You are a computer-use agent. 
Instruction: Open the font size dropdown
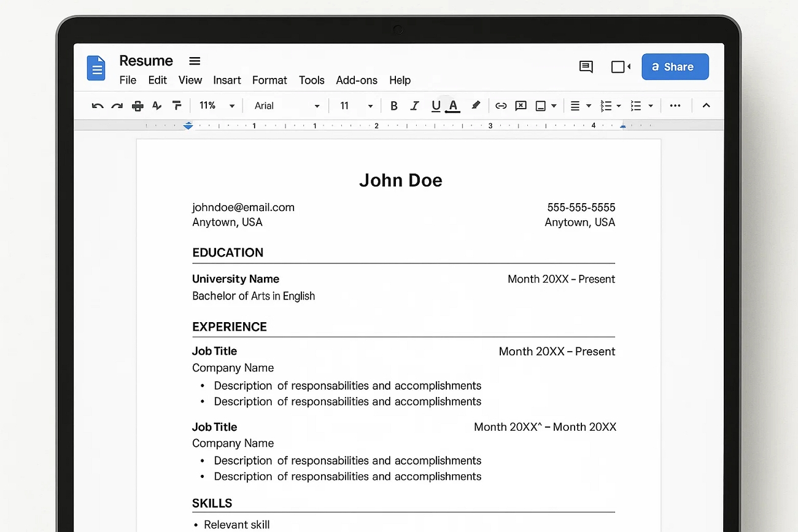coord(355,106)
